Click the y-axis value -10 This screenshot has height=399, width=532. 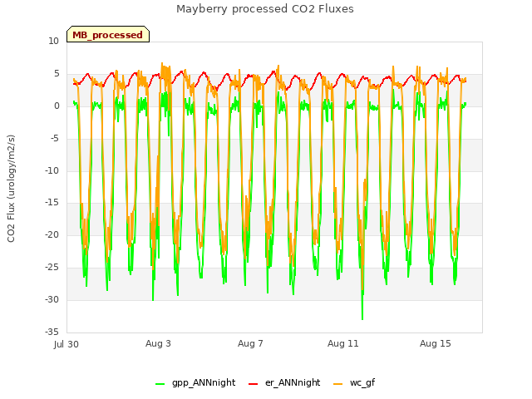pyautogui.click(x=52, y=170)
